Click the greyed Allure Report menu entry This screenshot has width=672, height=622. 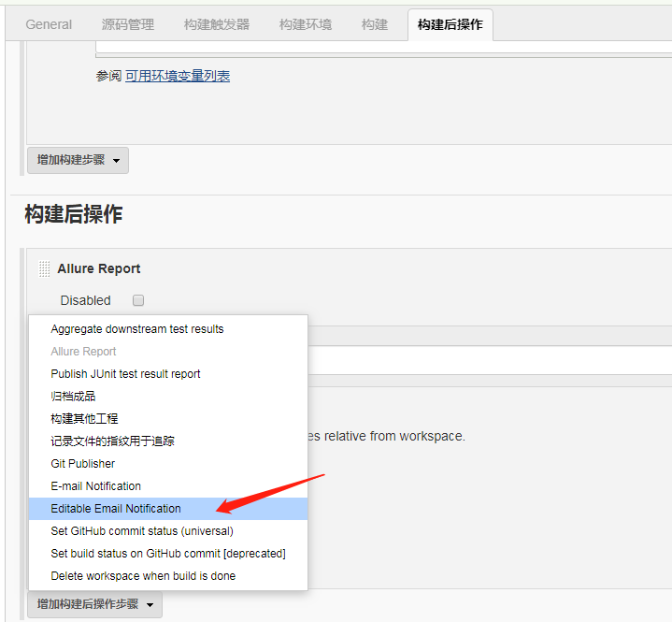click(168, 352)
